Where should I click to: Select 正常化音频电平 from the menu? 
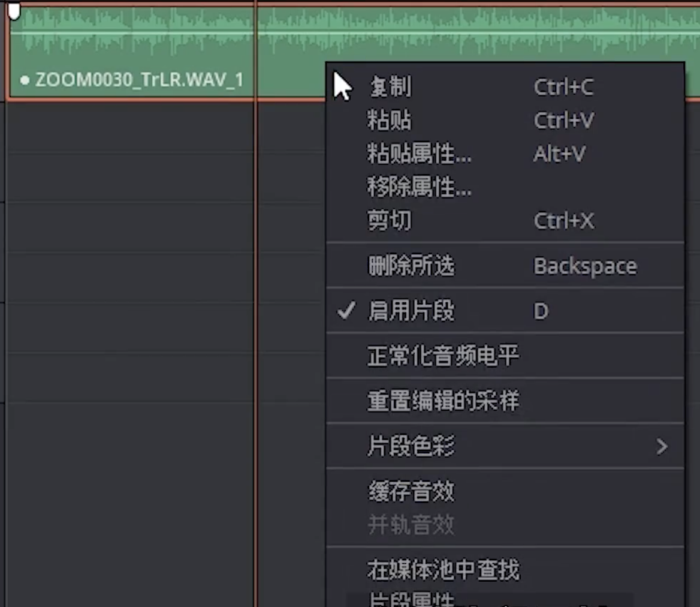pos(443,356)
